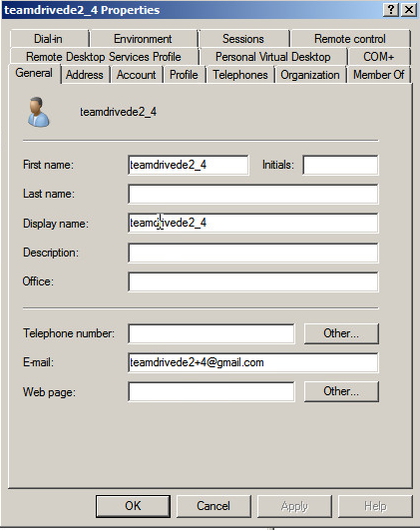Focus the First name field
This screenshot has width=420, height=530.
(x=189, y=165)
